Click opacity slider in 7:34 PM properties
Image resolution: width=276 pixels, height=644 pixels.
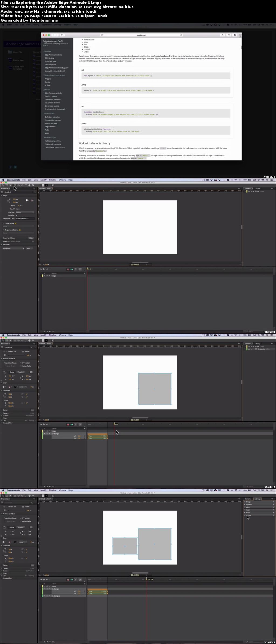click(17, 355)
